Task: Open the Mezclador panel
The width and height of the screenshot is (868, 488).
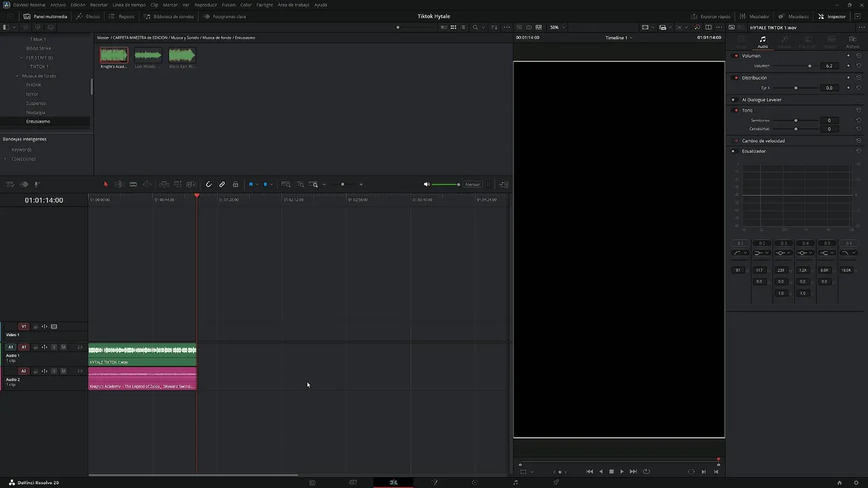Action: (754, 16)
